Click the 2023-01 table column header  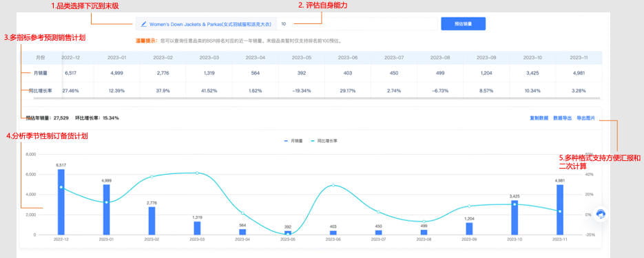pos(117,58)
